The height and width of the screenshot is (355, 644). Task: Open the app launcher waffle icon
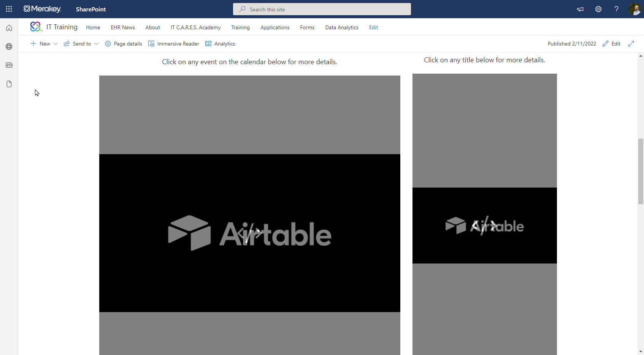click(9, 9)
